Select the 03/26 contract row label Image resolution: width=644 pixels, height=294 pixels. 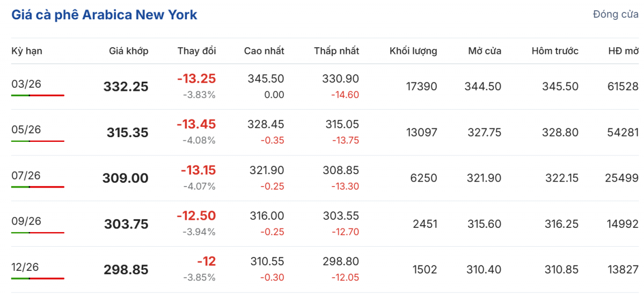point(26,84)
